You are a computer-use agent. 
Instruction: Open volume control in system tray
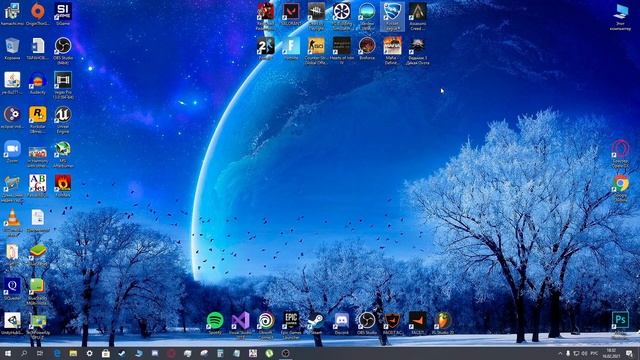(x=584, y=353)
